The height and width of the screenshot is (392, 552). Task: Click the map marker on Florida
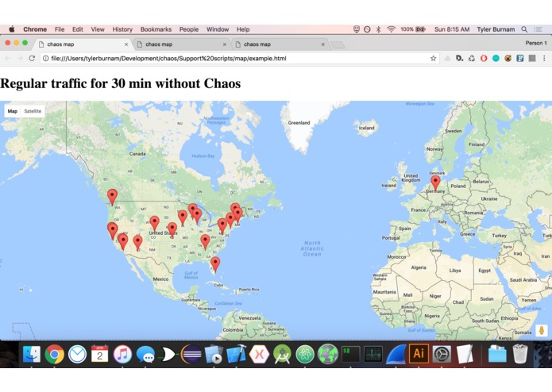(215, 264)
